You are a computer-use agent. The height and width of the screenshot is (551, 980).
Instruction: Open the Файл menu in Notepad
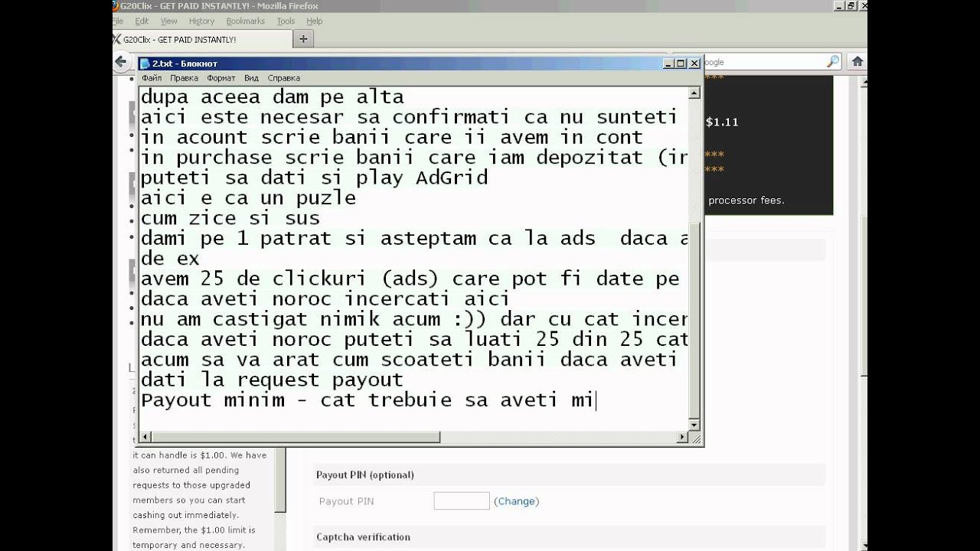[152, 78]
